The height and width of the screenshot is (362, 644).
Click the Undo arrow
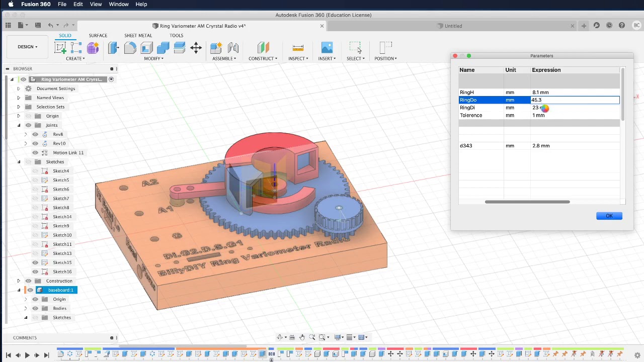click(x=50, y=25)
